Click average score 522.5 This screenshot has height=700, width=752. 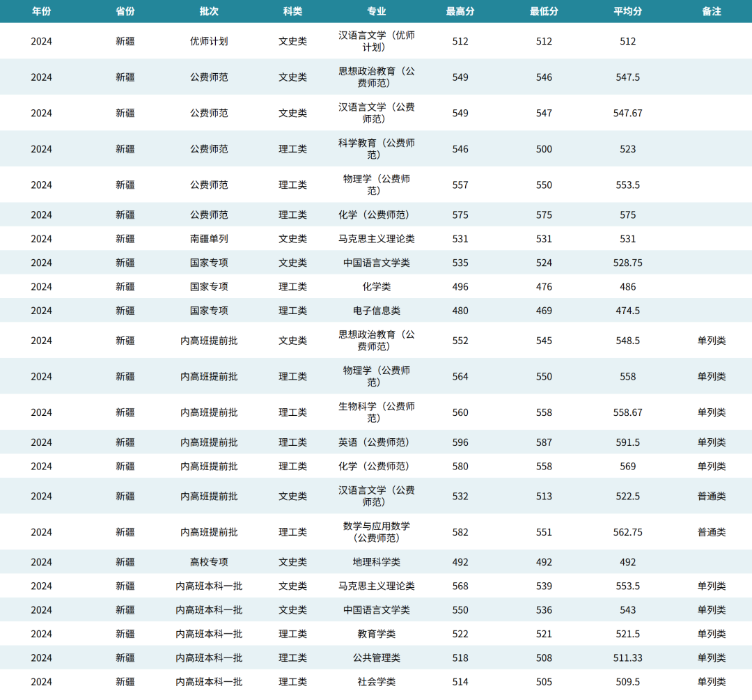tap(628, 497)
